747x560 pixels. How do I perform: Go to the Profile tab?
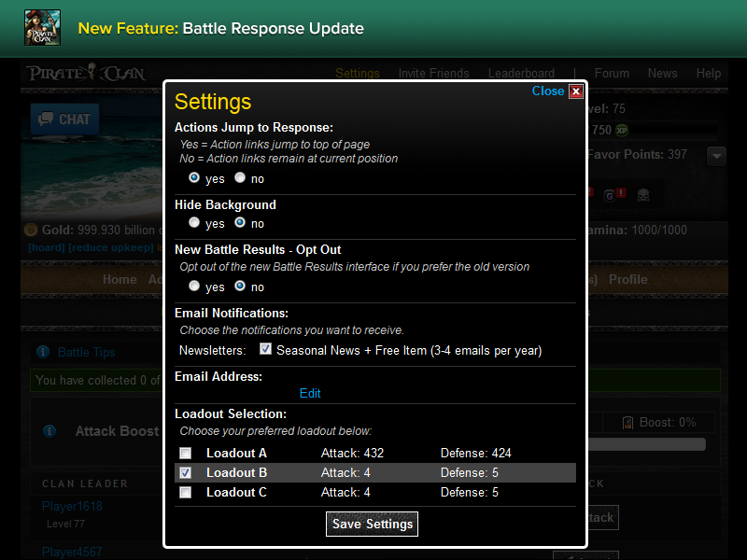627,279
